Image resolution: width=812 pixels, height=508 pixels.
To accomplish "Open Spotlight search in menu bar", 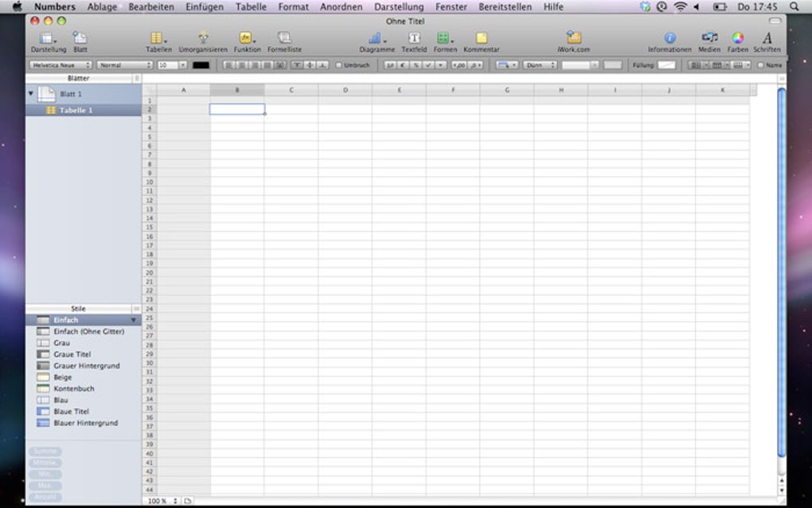I will pos(794,6).
